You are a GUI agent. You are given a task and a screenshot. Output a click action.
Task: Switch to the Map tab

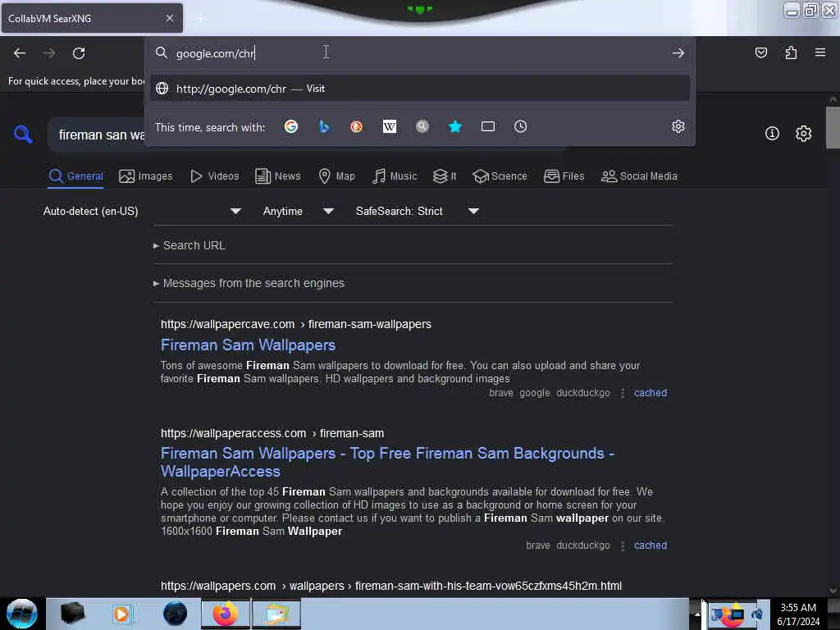(x=336, y=176)
